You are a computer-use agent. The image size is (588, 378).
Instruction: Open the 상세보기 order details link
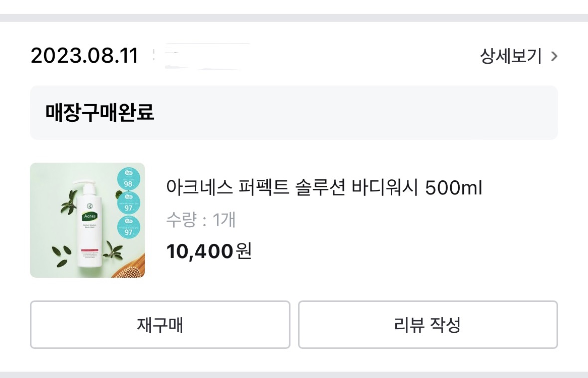[x=511, y=56]
